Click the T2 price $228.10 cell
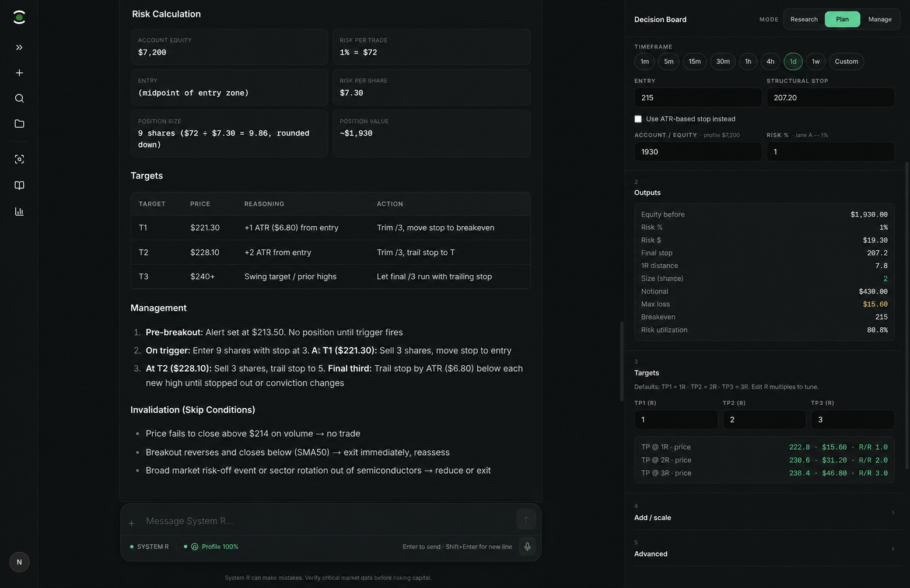The image size is (910, 588). click(x=205, y=253)
